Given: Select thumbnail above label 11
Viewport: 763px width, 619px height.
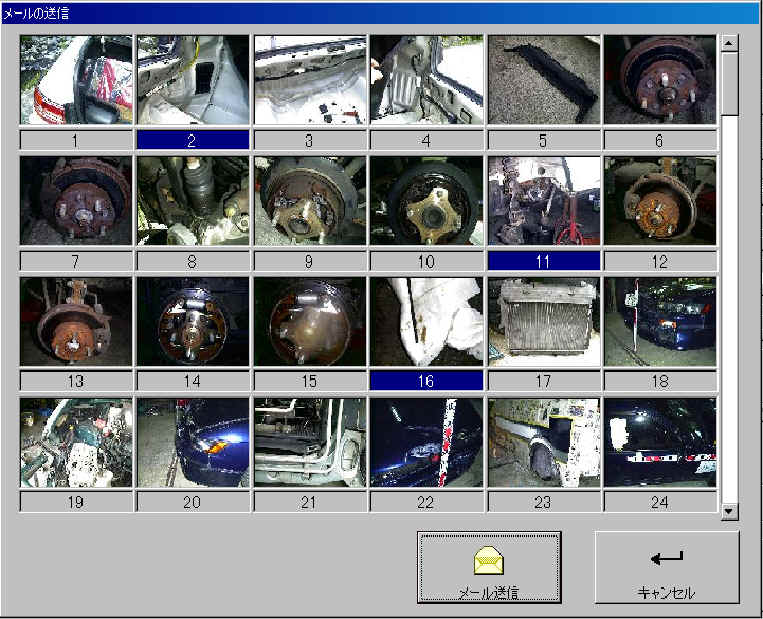Looking at the screenshot, I should click(544, 200).
